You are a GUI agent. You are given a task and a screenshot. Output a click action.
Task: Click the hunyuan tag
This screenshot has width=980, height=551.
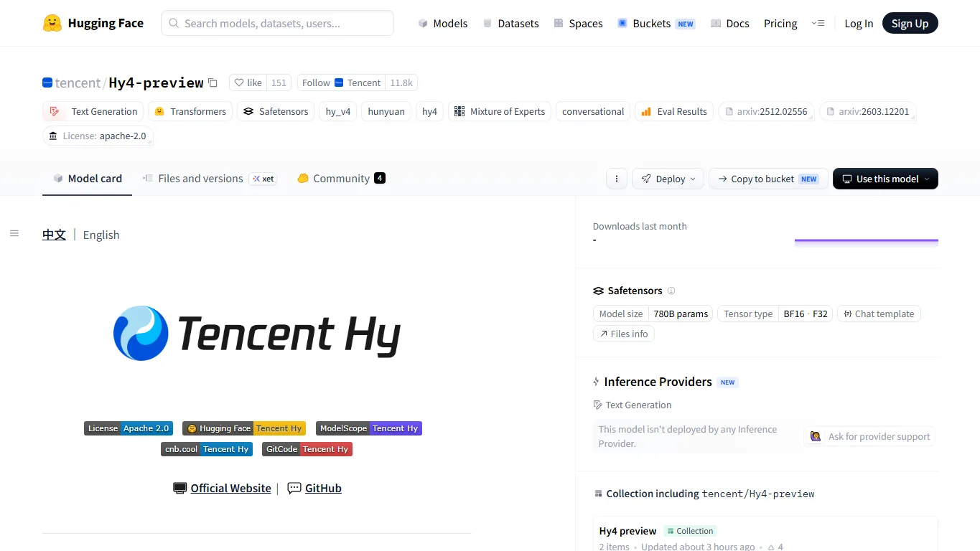click(x=386, y=111)
